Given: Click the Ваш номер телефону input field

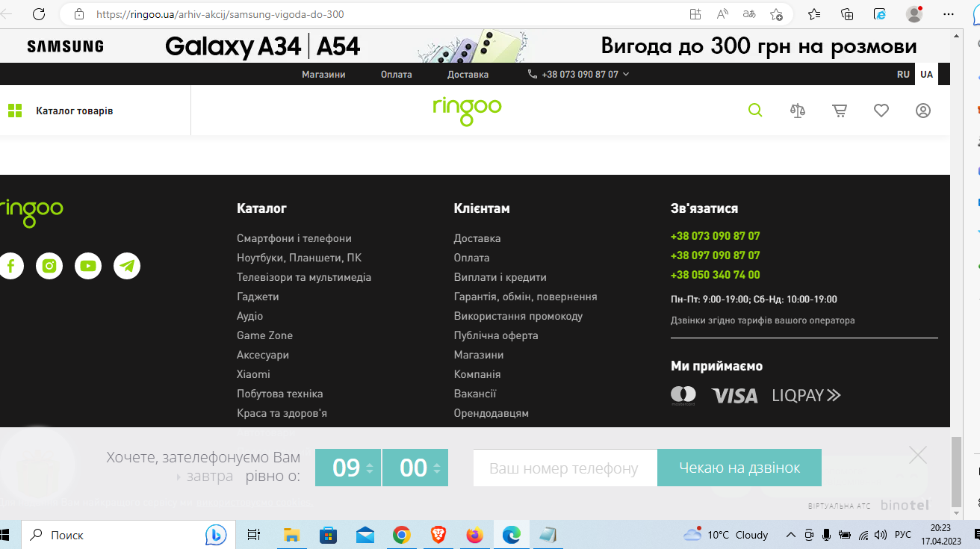Looking at the screenshot, I should point(565,468).
